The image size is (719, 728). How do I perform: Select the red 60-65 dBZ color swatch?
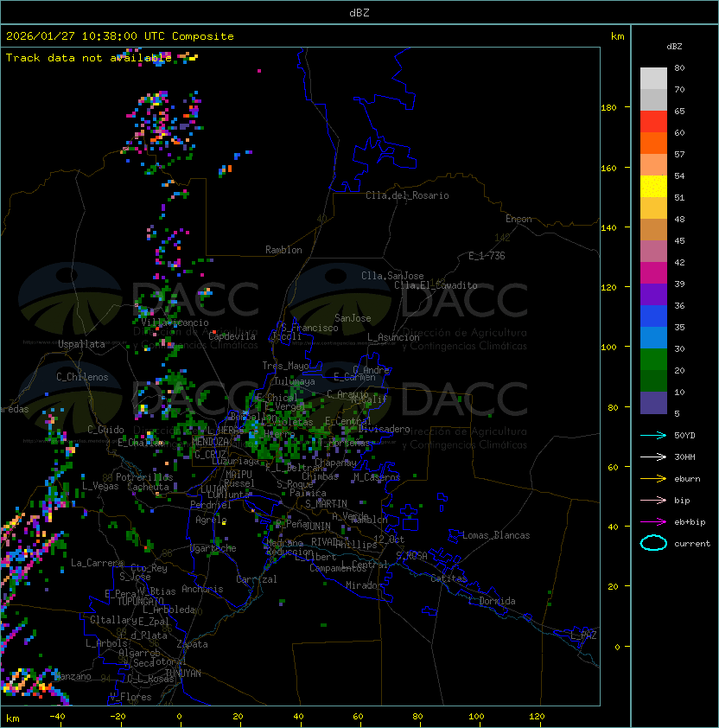[653, 122]
